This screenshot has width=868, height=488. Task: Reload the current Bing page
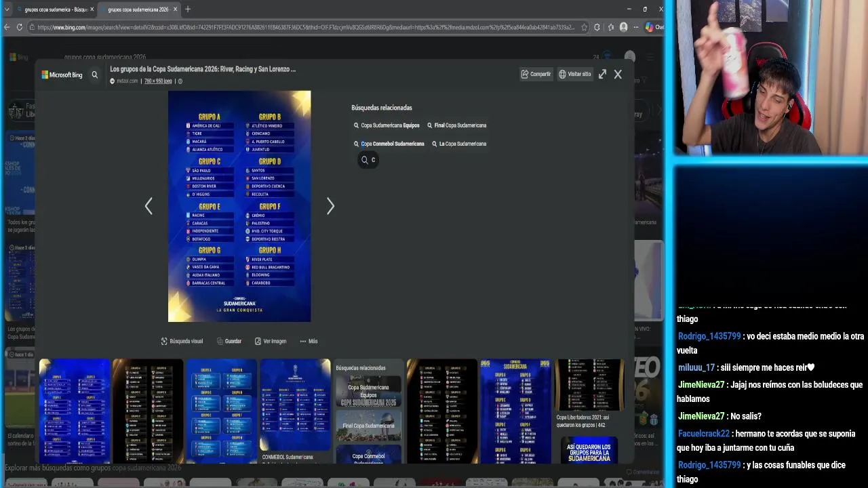(20, 27)
